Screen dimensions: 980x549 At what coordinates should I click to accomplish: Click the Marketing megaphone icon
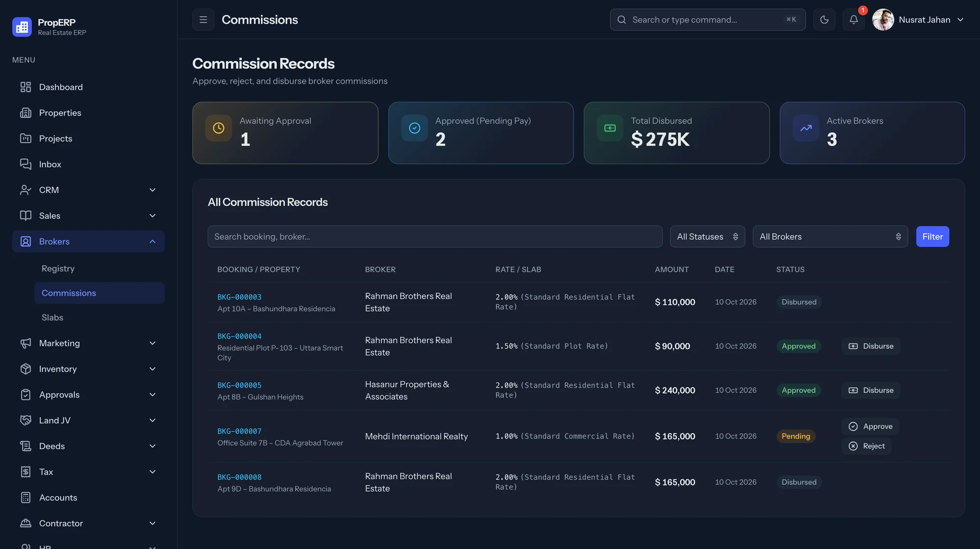click(x=25, y=343)
